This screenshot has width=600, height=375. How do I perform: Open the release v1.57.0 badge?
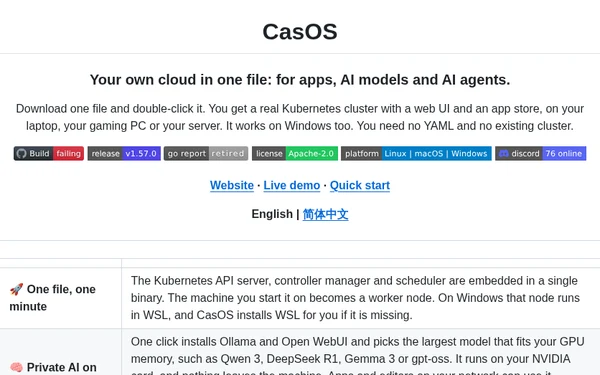(x=124, y=153)
